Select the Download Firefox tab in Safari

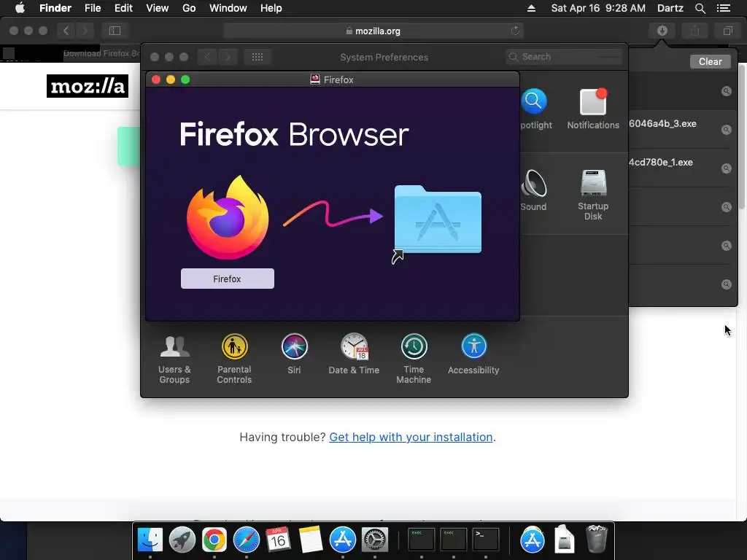101,53
